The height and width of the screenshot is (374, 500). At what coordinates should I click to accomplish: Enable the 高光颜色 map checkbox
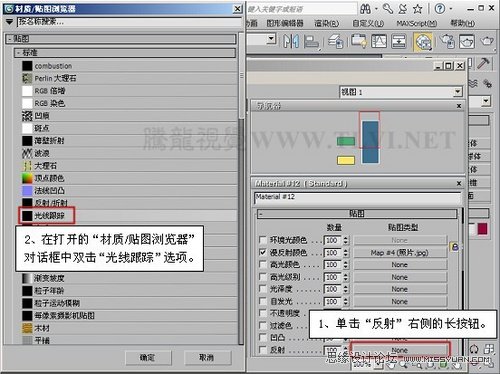(263, 264)
